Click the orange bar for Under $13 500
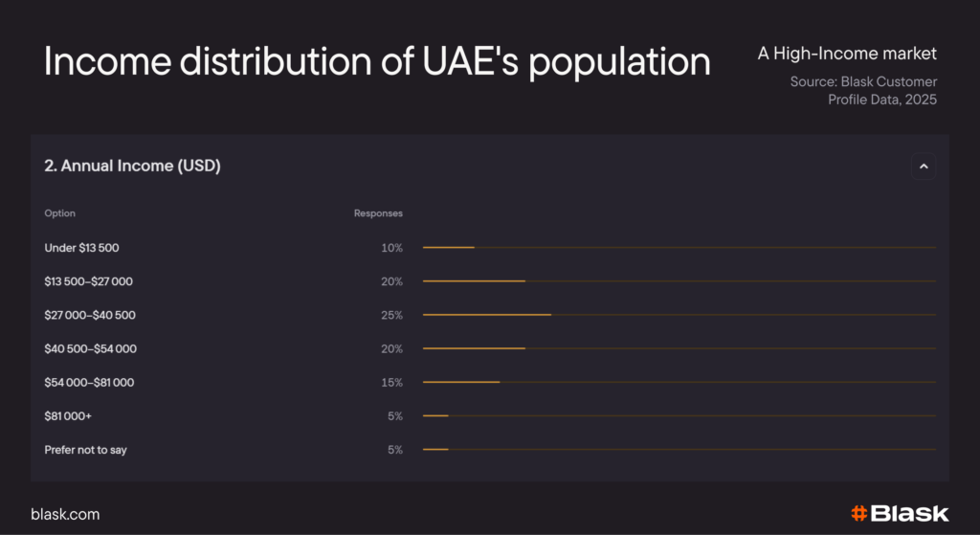Viewport: 980px width, 535px height. (449, 248)
